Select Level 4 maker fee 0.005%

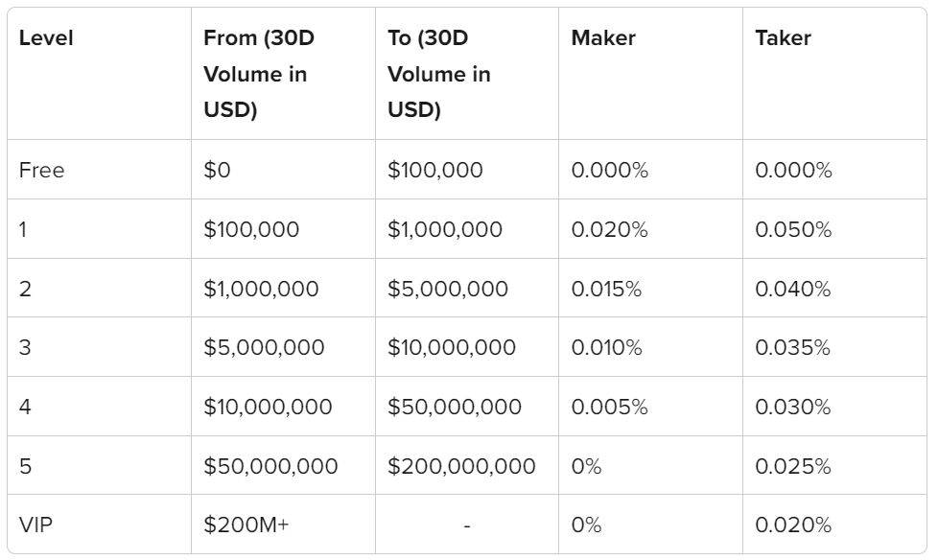610,407
